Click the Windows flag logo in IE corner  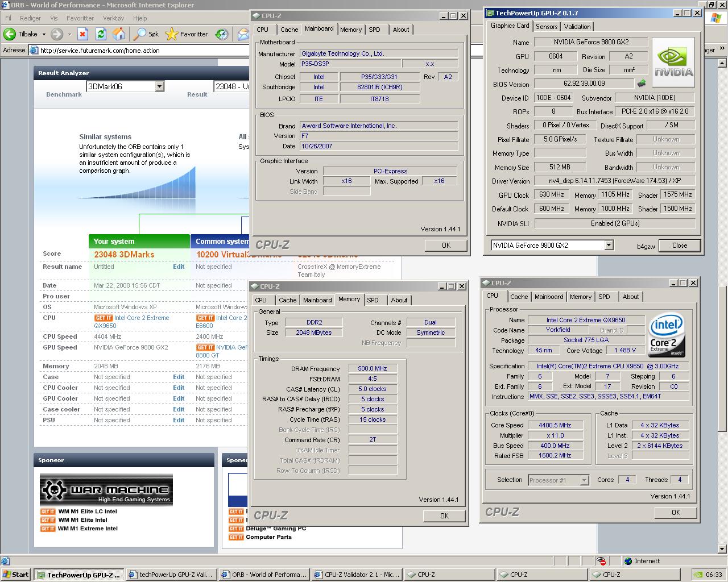(x=716, y=18)
